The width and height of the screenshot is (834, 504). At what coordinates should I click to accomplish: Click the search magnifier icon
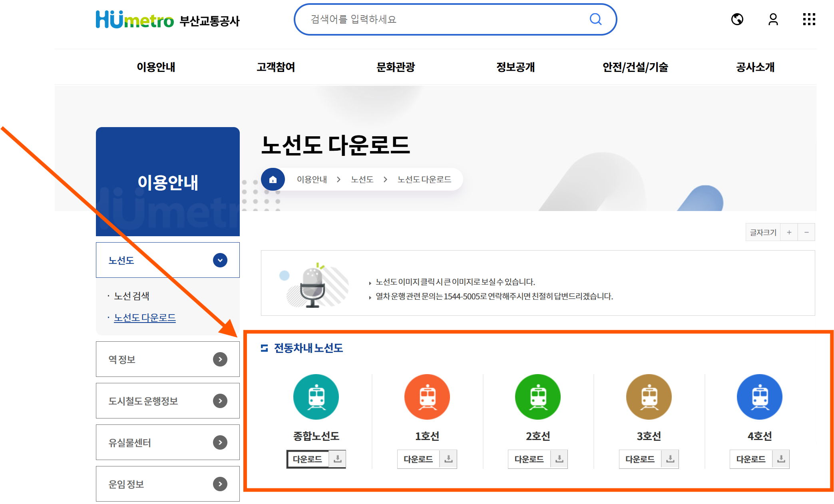point(595,19)
